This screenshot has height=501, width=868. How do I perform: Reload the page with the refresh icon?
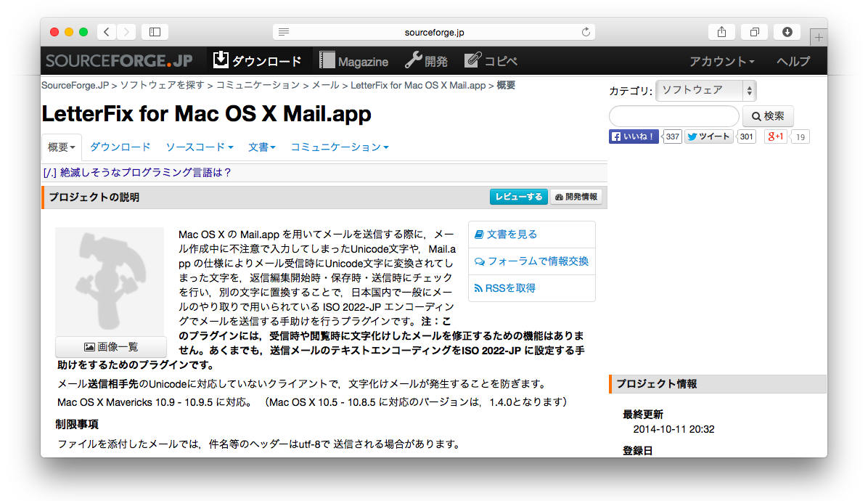coord(586,32)
